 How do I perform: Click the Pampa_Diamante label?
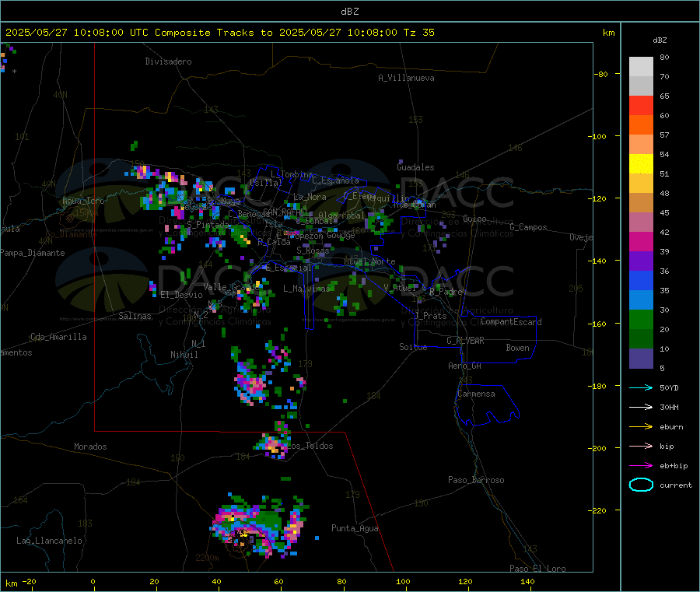32,253
